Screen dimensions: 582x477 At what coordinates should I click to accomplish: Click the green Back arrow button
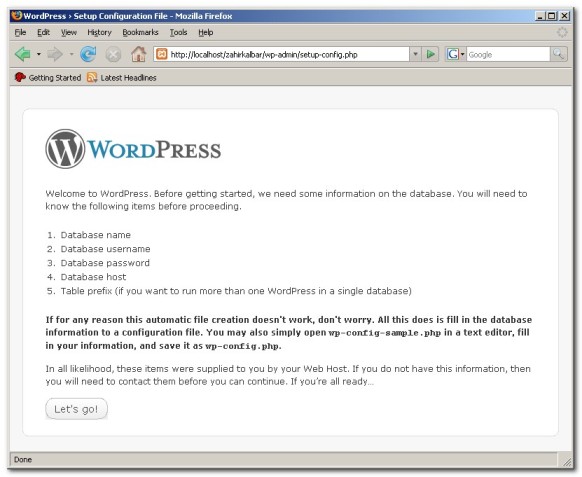[x=23, y=54]
